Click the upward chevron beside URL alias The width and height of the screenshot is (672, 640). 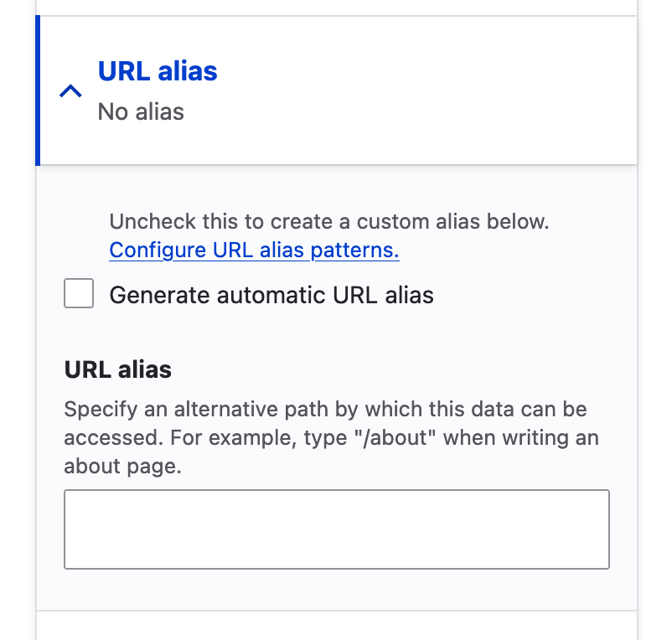70,91
